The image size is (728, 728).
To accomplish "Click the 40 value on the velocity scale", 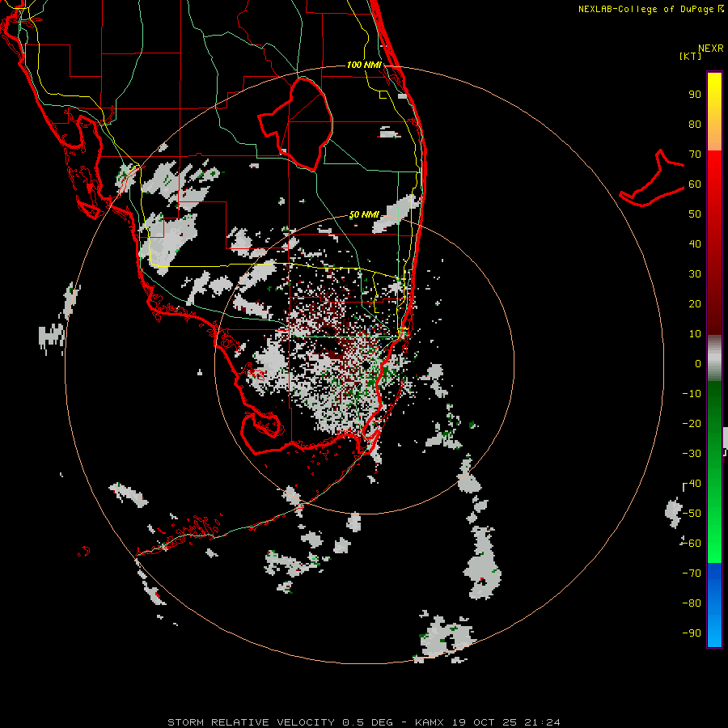I will click(695, 244).
